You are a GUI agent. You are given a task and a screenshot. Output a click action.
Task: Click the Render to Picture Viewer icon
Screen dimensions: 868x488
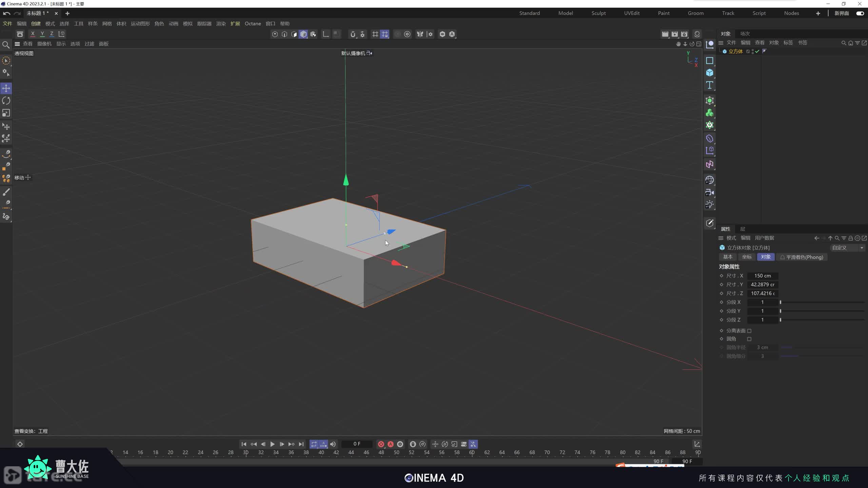(x=675, y=34)
